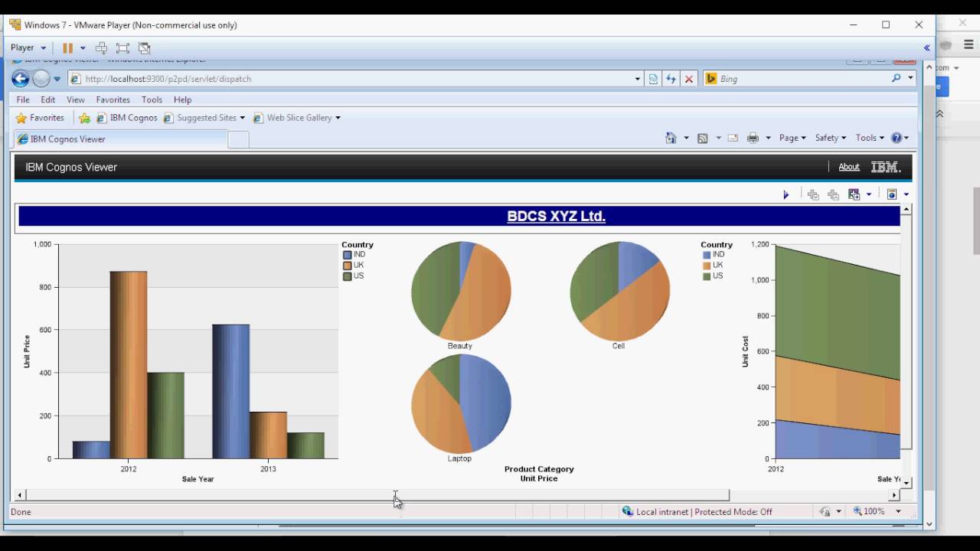Open the Edit menu
Image resolution: width=980 pixels, height=551 pixels.
(x=48, y=99)
